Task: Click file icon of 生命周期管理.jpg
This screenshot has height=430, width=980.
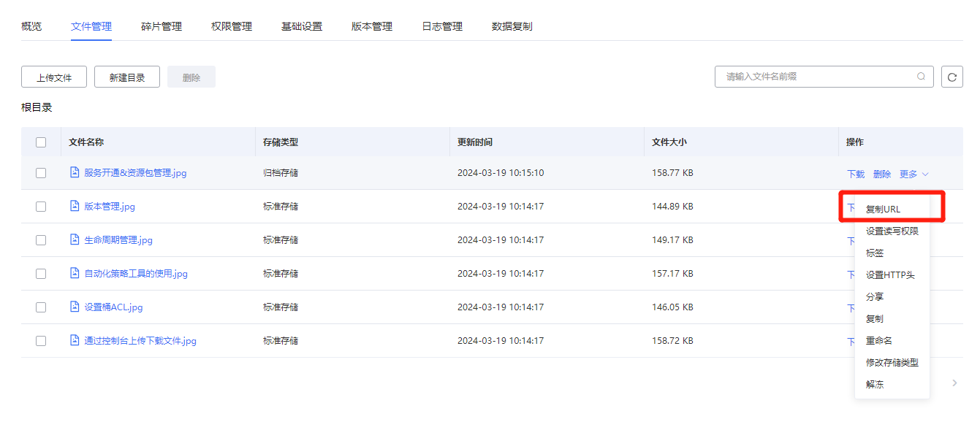Action: (74, 240)
